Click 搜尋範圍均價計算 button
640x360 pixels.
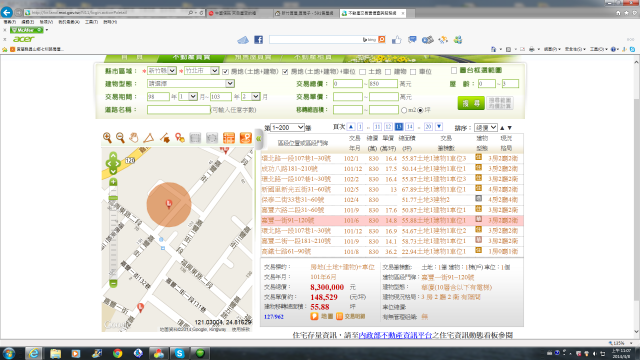click(500, 103)
